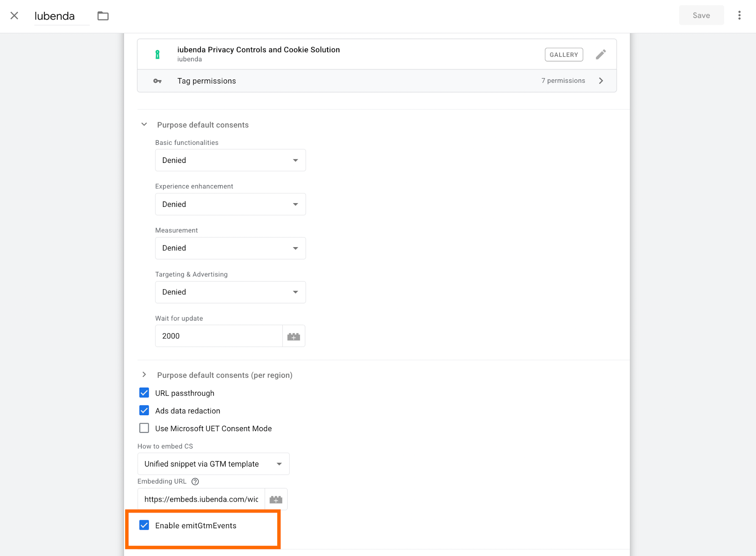Open the Experience enhancement dropdown
756x556 pixels.
coord(230,204)
